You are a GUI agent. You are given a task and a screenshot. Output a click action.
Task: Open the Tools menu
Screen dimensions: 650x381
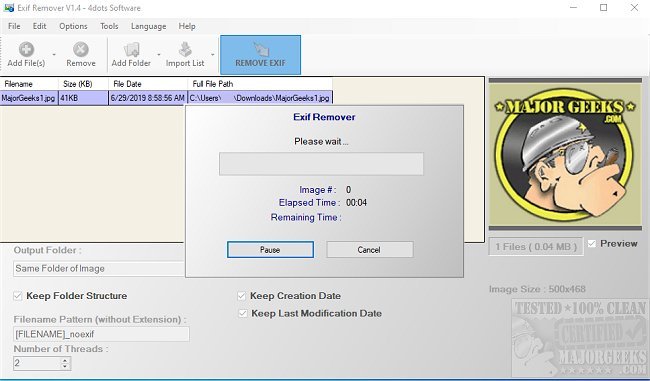pos(109,26)
